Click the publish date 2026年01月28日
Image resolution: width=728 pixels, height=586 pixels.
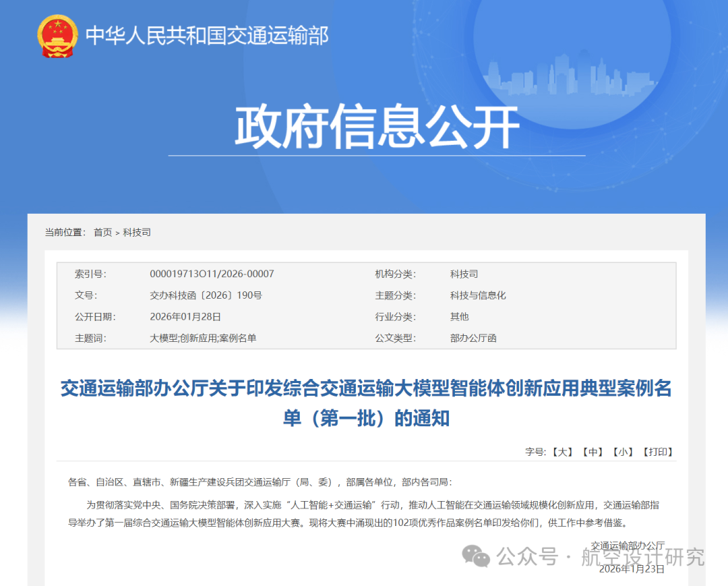tap(185, 316)
